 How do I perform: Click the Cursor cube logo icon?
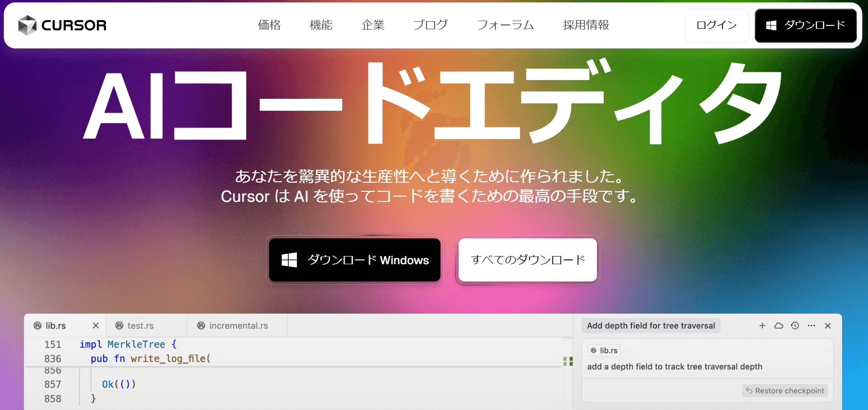tap(27, 25)
